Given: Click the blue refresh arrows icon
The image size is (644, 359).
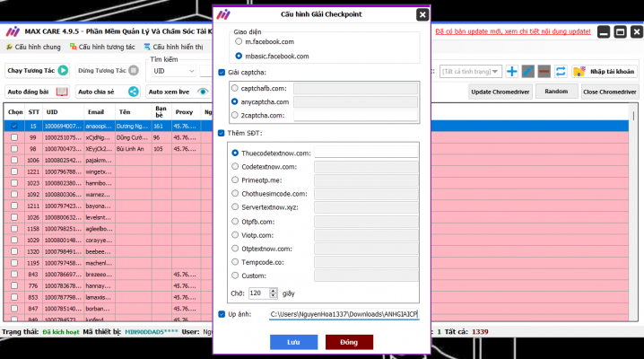Looking at the screenshot, I should pyautogui.click(x=561, y=71).
